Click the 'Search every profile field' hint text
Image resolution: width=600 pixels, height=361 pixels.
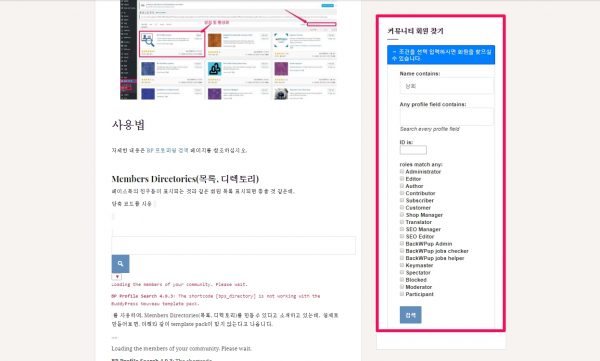pos(429,129)
